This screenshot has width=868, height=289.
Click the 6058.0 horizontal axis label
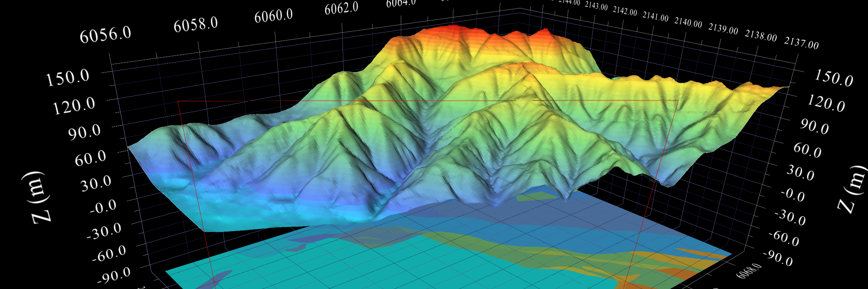[x=196, y=25]
